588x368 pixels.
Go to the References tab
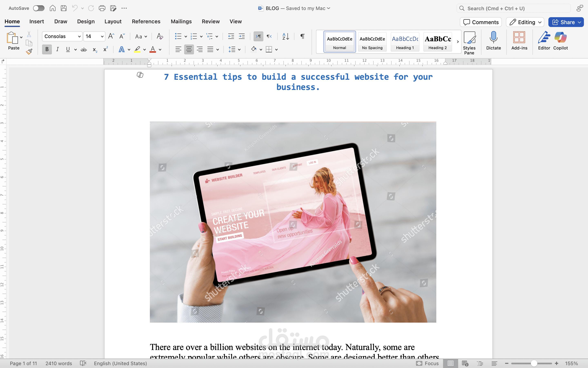pos(146,21)
